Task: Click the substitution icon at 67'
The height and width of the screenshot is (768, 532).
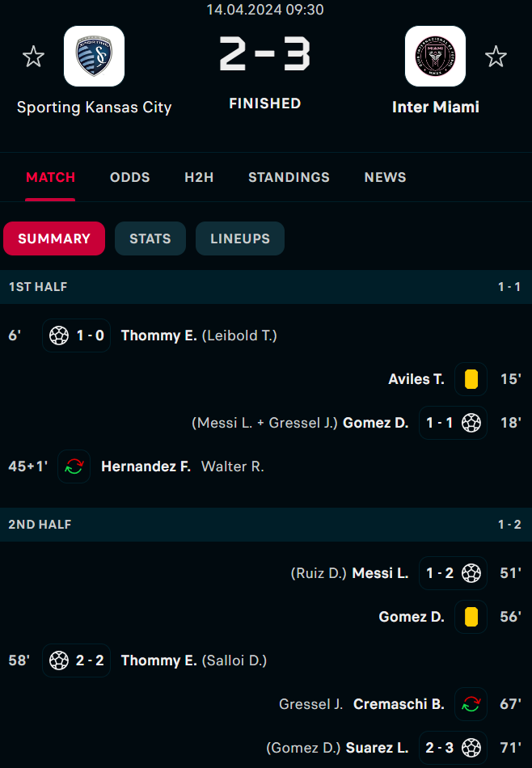Action: pyautogui.click(x=471, y=704)
